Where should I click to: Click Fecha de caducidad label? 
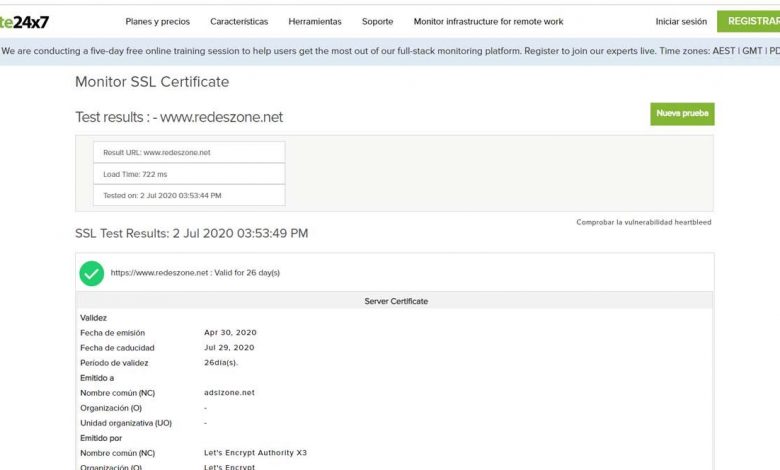click(x=117, y=348)
